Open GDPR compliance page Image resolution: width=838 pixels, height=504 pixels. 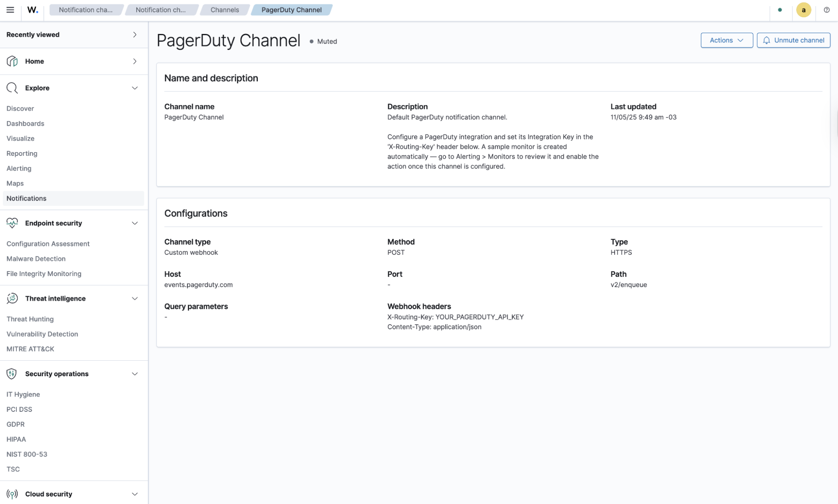coord(16,424)
